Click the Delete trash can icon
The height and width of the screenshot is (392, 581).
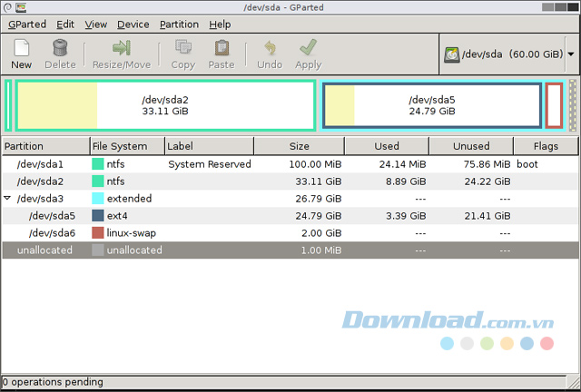(60, 48)
